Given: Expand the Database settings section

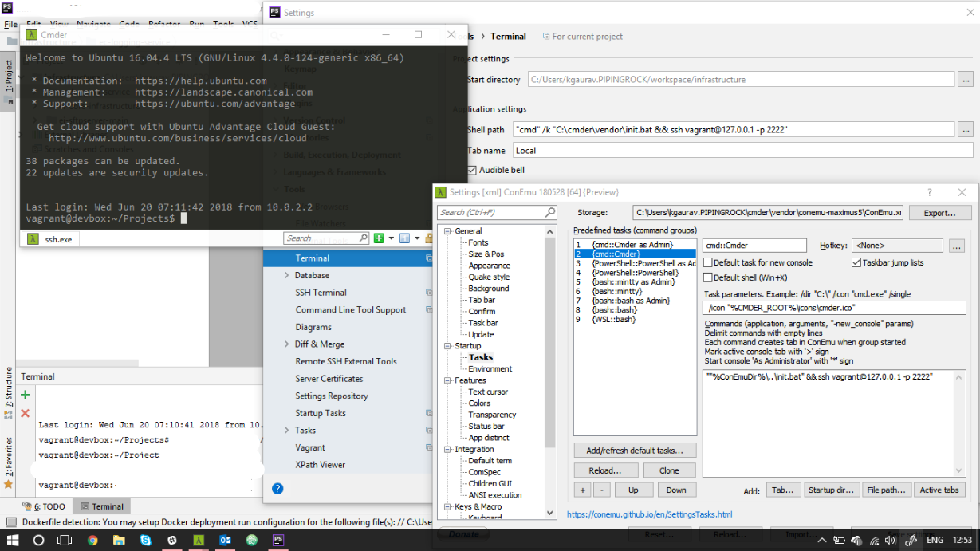Looking at the screenshot, I should click(287, 275).
